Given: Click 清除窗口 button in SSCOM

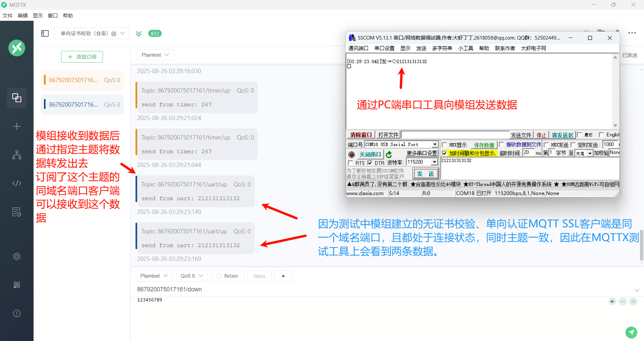Looking at the screenshot, I should click(361, 135).
